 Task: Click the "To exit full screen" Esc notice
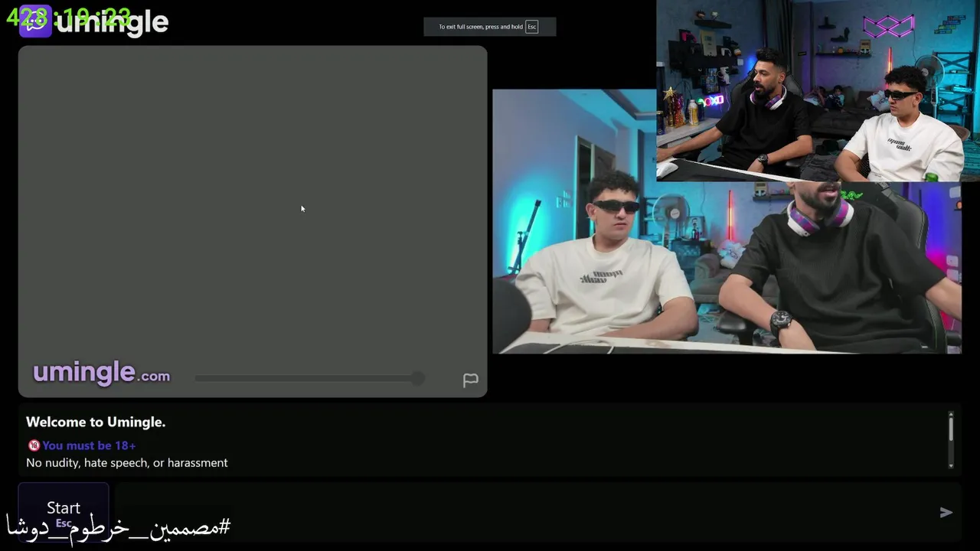pos(490,27)
